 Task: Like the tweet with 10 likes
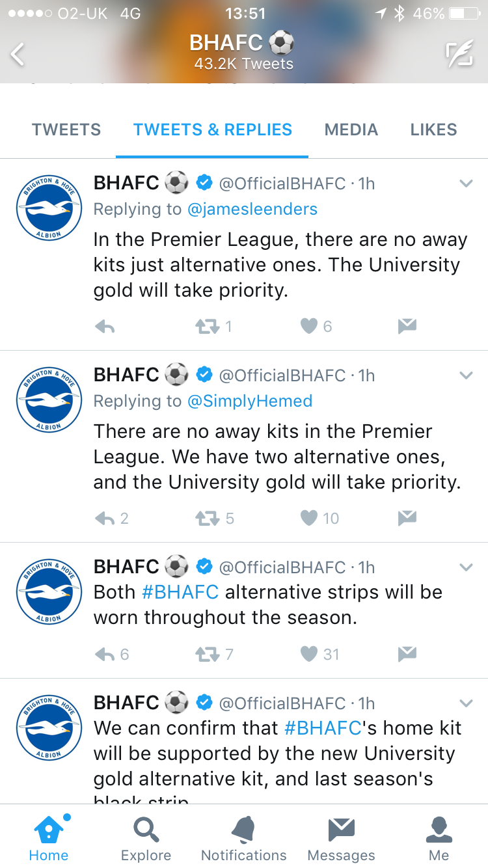308,519
